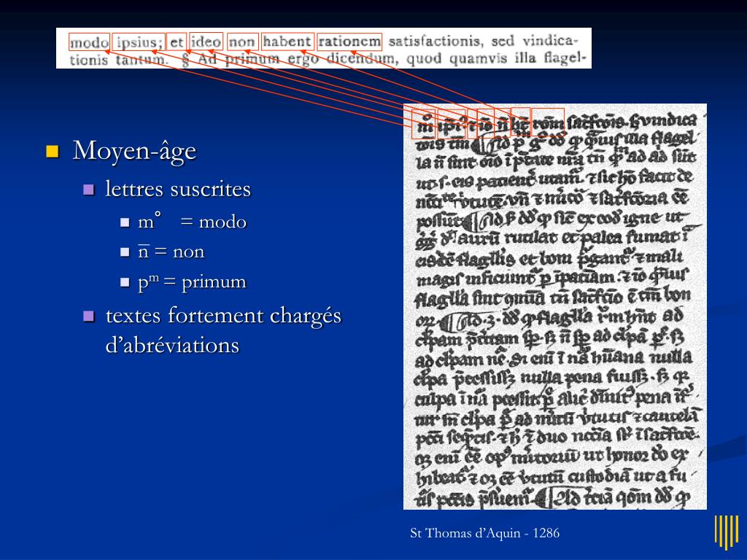Select the bullet text "lettres suscrites"

pyautogui.click(x=178, y=189)
